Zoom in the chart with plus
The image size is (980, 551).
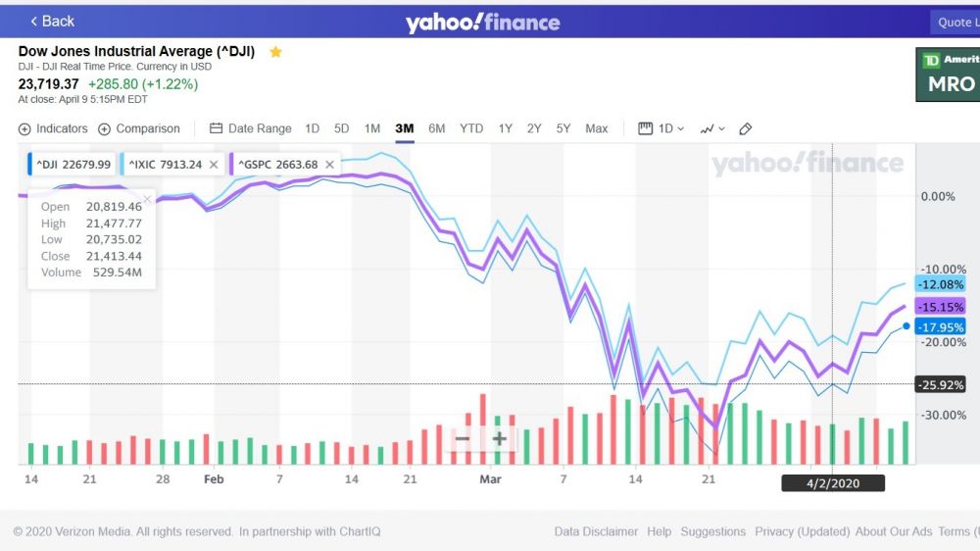[499, 438]
